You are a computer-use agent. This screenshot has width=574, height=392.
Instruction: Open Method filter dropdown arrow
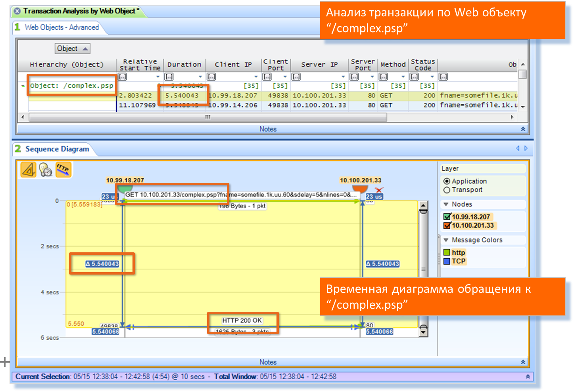tap(403, 77)
